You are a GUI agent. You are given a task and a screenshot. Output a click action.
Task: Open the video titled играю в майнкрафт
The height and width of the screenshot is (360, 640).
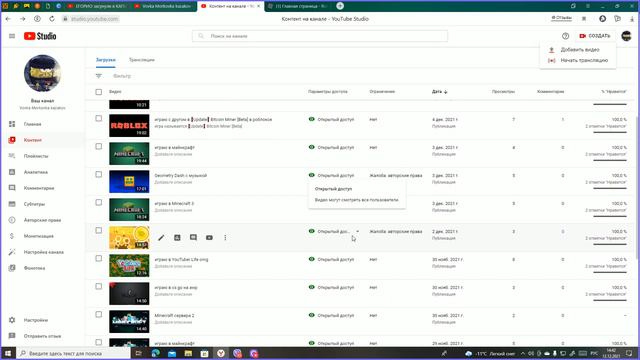(x=174, y=147)
